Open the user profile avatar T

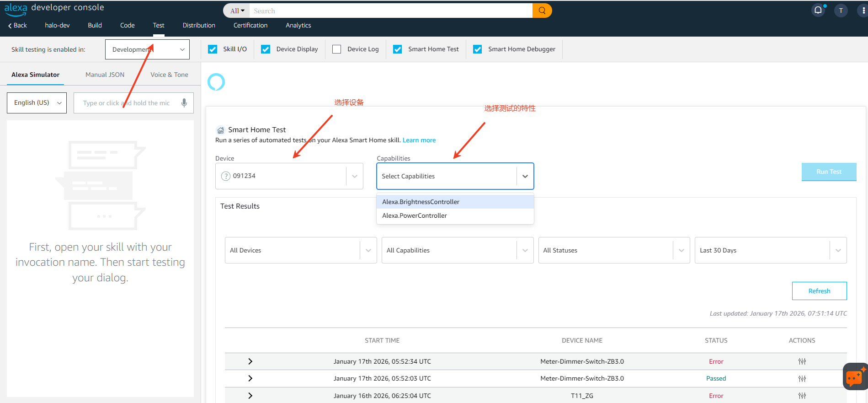coord(841,11)
